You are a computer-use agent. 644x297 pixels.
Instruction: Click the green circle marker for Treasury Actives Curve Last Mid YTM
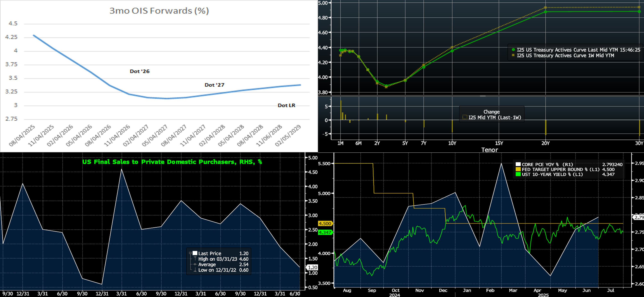[513, 50]
